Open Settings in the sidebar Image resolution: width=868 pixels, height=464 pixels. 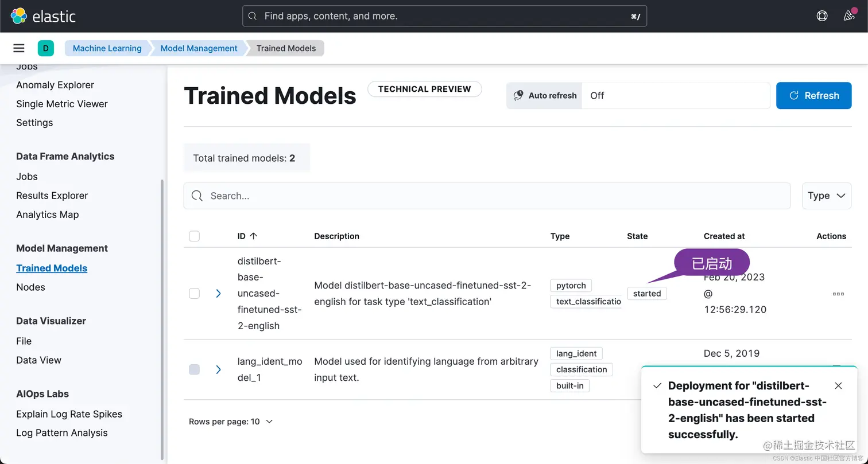click(34, 123)
